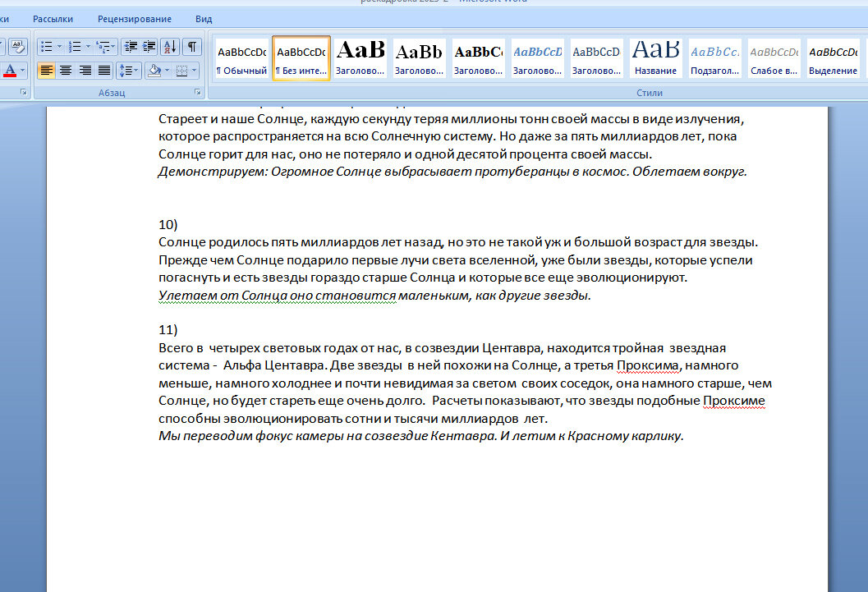
Task: Open the Рассылки ribbon tab
Action: pyautogui.click(x=53, y=19)
